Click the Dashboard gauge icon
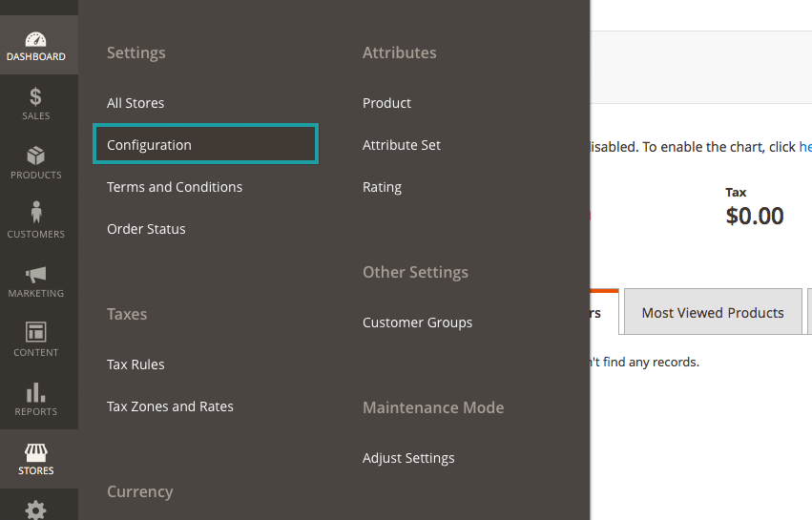This screenshot has height=520, width=812. (36, 40)
